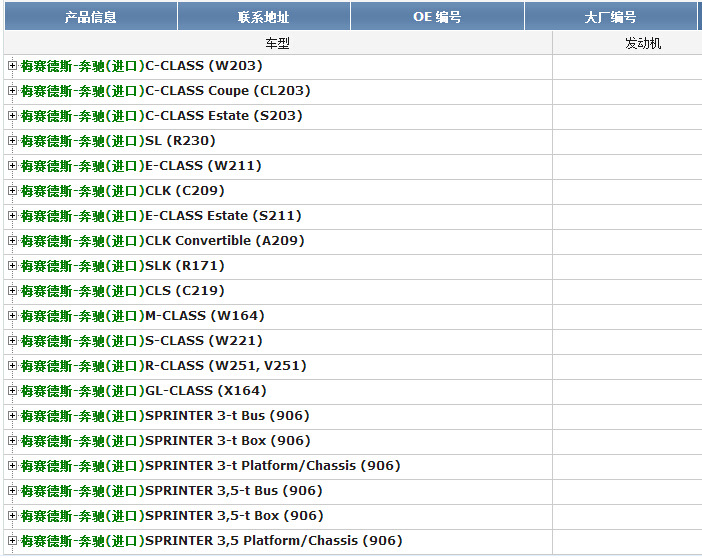
Task: Expand the SL (R230) row plus icon
Action: coord(13,141)
